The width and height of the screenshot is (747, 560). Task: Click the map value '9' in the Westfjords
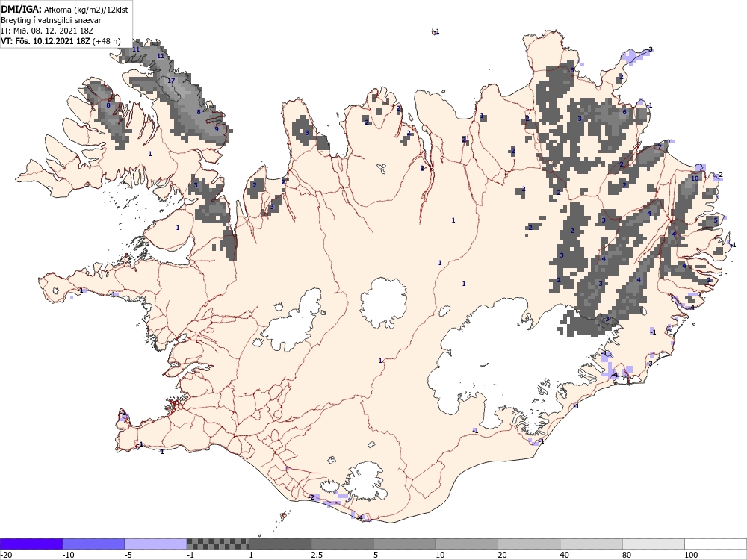[217, 129]
